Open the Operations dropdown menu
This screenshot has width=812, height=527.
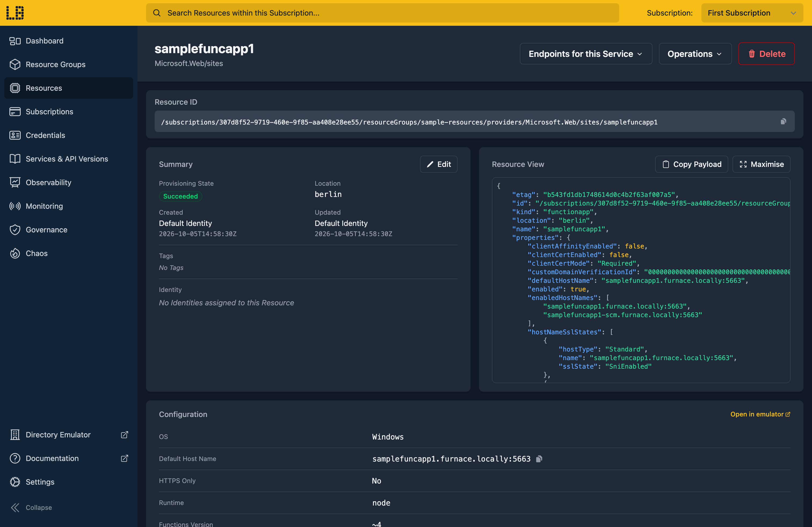pos(695,54)
